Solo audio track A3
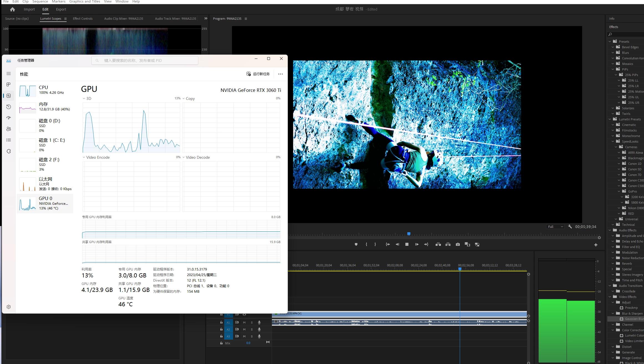The width and height of the screenshot is (644, 364). click(252, 336)
